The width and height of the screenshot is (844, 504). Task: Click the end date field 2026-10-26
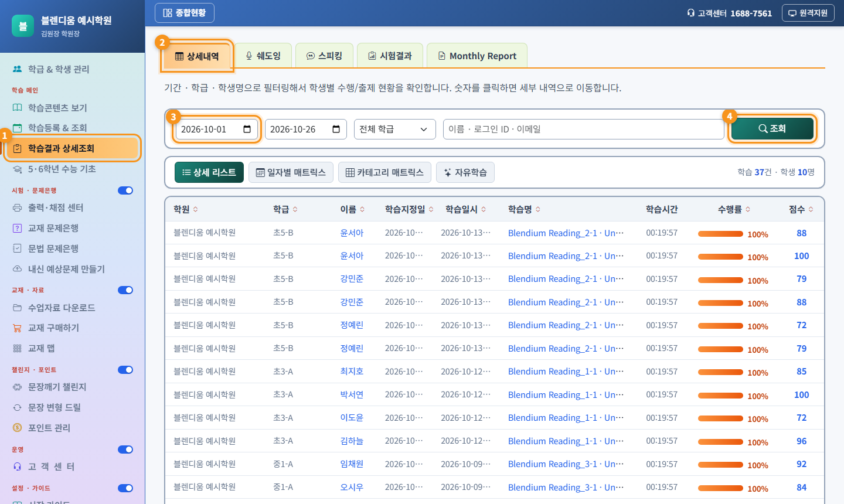[x=306, y=129]
